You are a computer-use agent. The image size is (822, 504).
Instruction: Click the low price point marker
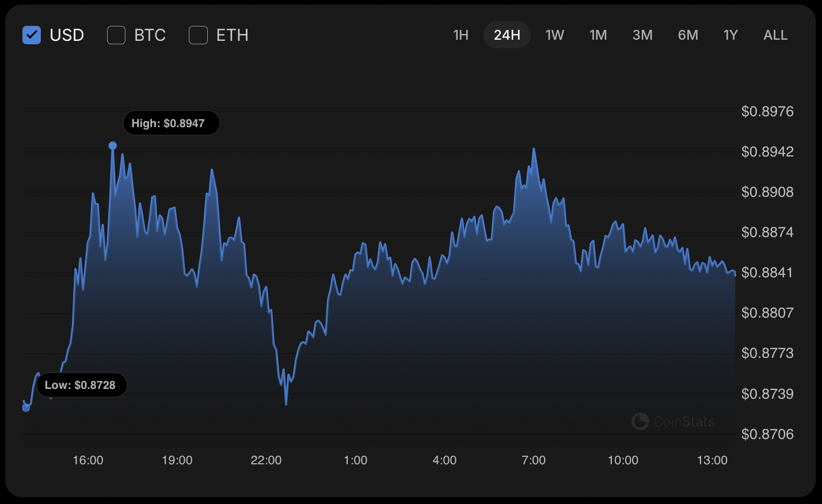[26, 408]
